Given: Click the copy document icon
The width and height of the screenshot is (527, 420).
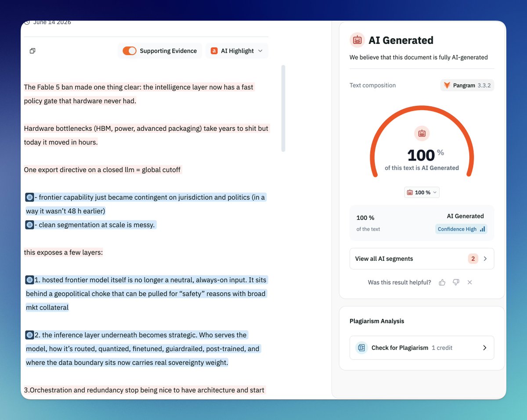Looking at the screenshot, I should [x=32, y=51].
